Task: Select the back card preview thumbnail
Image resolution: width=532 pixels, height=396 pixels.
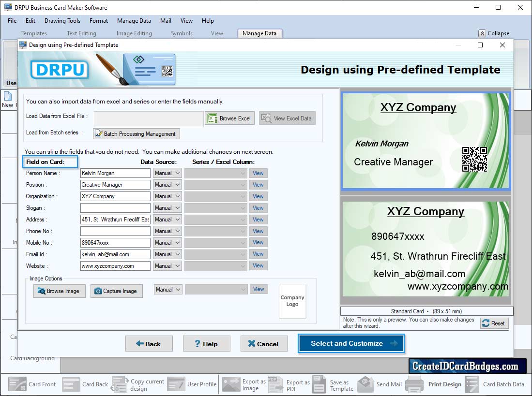Action: pos(426,249)
